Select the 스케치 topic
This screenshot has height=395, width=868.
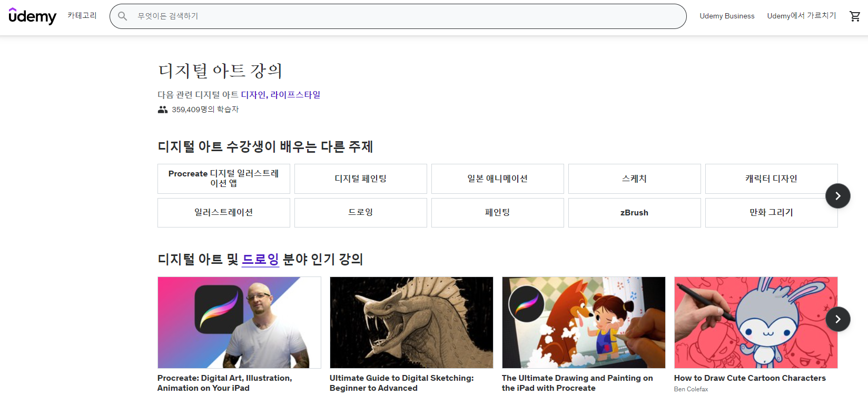(635, 179)
